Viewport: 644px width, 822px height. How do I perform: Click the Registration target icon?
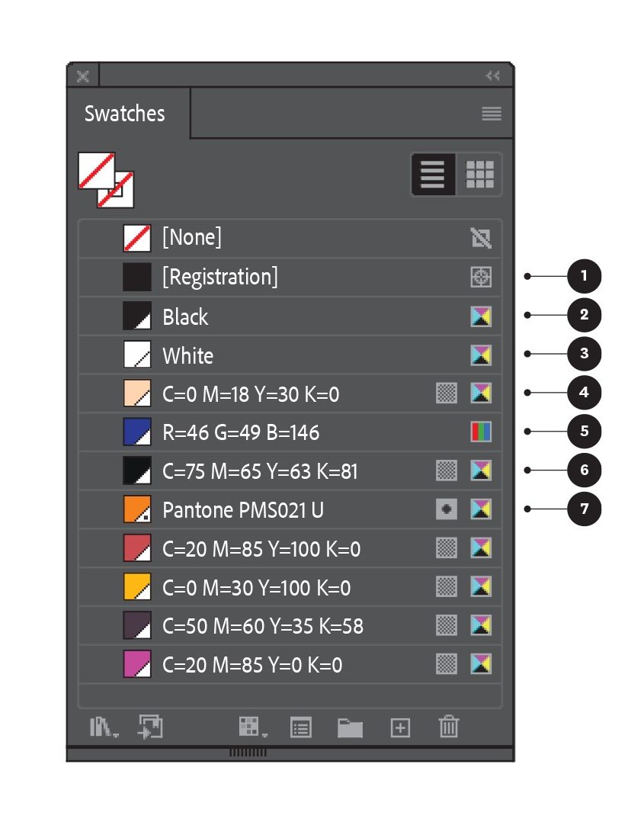click(x=482, y=276)
